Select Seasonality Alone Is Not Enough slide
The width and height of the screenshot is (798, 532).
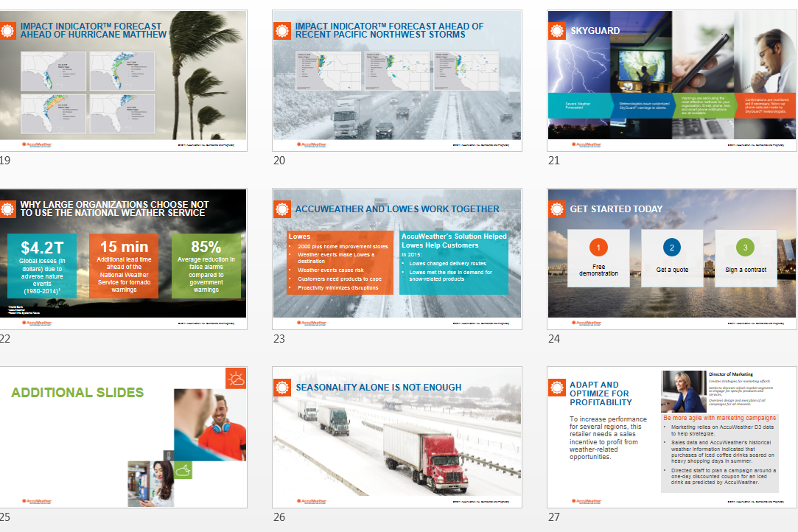pos(397,437)
